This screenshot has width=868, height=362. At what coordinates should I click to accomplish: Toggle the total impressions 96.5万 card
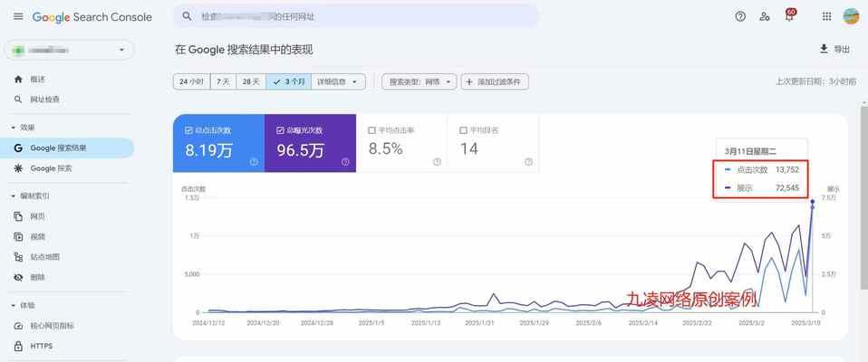310,143
